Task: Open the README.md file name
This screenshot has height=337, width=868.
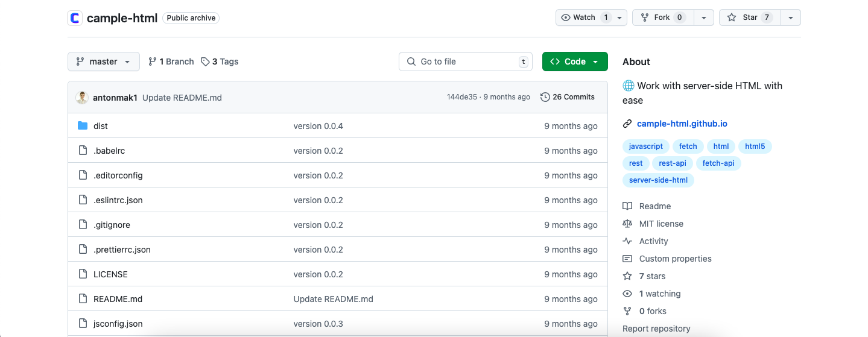Action: (x=118, y=299)
